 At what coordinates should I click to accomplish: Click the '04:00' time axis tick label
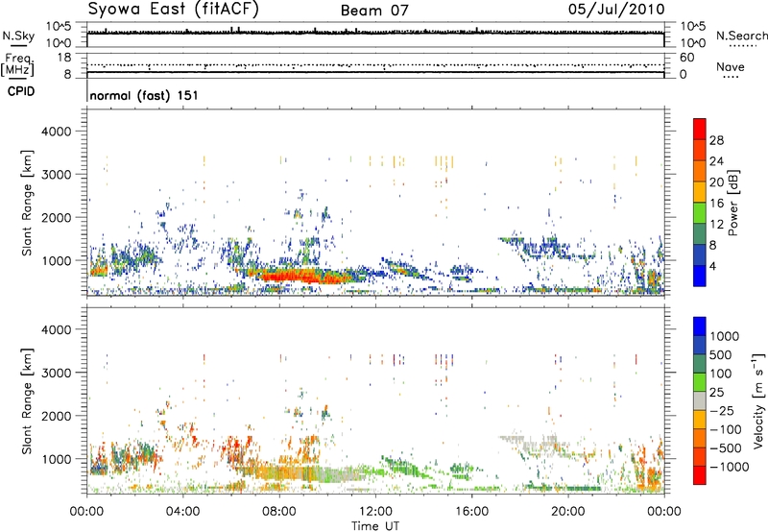183,512
